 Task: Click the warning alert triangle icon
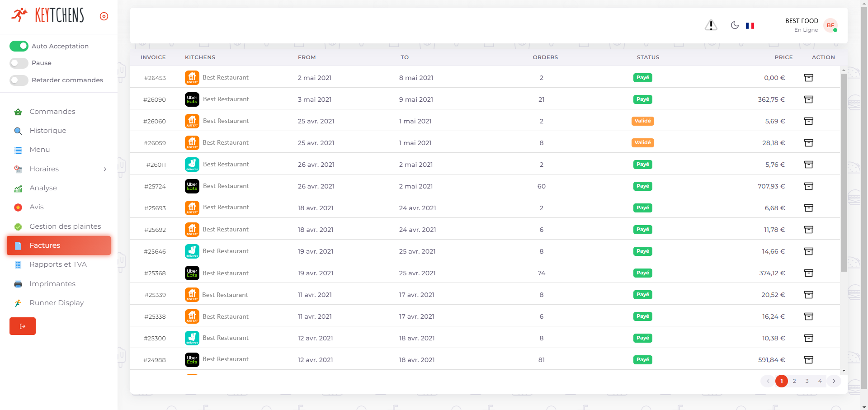coord(711,25)
